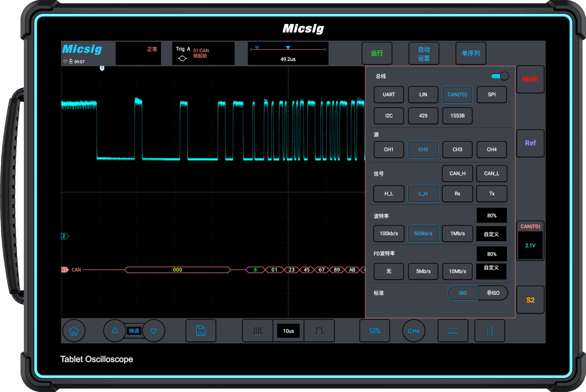Open horizontal cursors with dashed-line icon
586x392 pixels.
[453, 330]
